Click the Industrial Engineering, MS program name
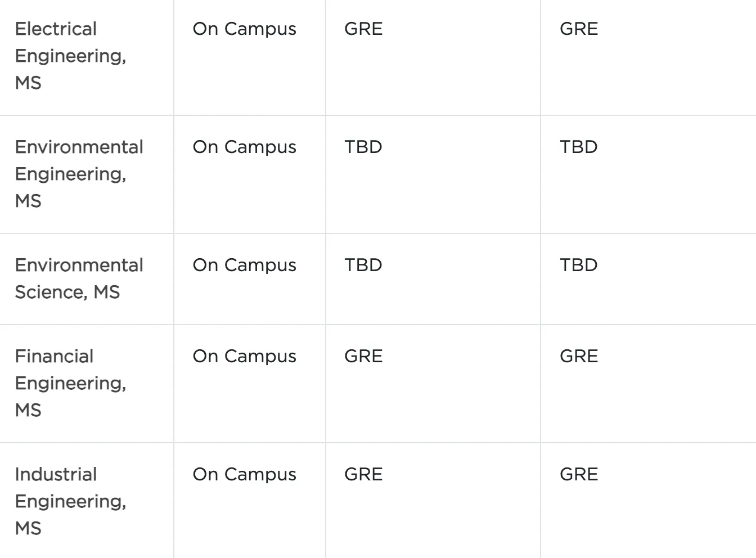Image resolution: width=756 pixels, height=558 pixels. [x=70, y=501]
